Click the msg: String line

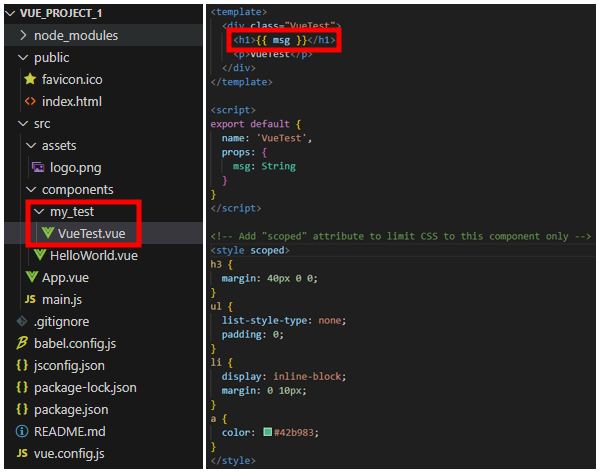click(264, 166)
